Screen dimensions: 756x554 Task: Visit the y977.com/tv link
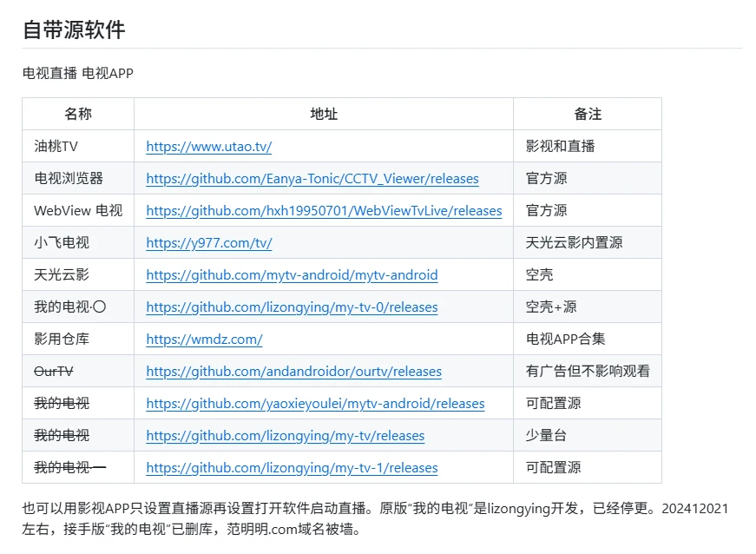(x=208, y=243)
